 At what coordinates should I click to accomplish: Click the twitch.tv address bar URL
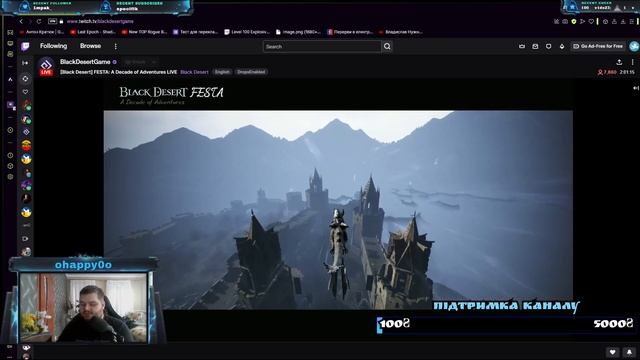point(100,21)
